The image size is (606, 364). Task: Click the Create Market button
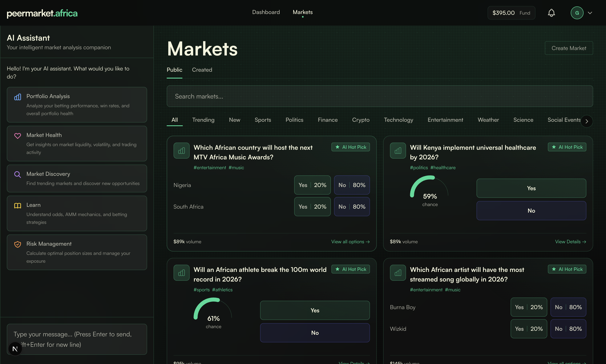[x=569, y=48]
